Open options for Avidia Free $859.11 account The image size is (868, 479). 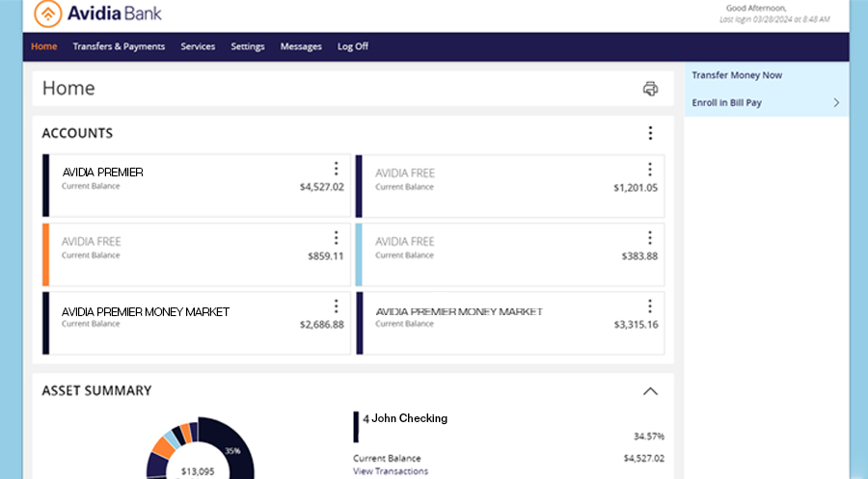coord(336,238)
